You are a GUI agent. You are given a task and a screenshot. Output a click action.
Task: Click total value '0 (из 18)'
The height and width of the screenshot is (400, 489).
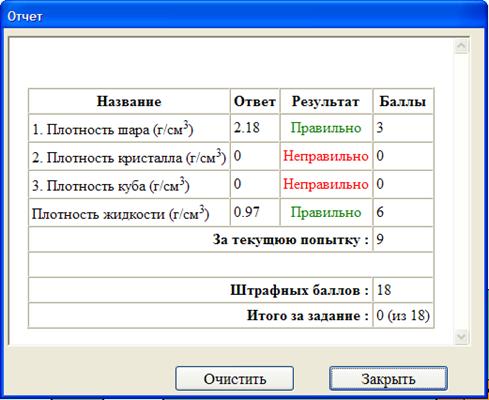pyautogui.click(x=403, y=315)
